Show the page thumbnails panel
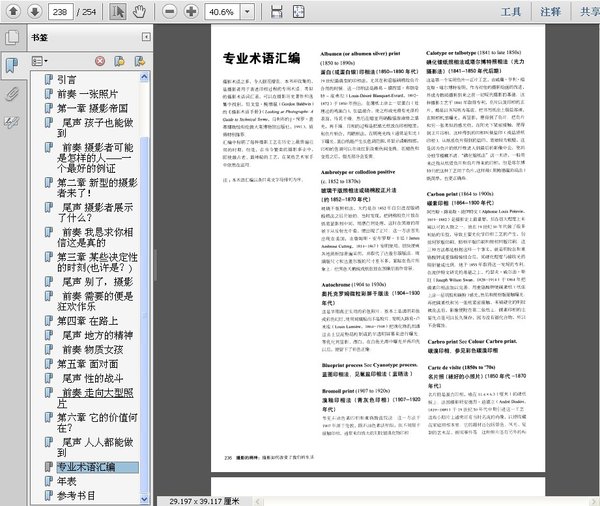 pos(12,37)
